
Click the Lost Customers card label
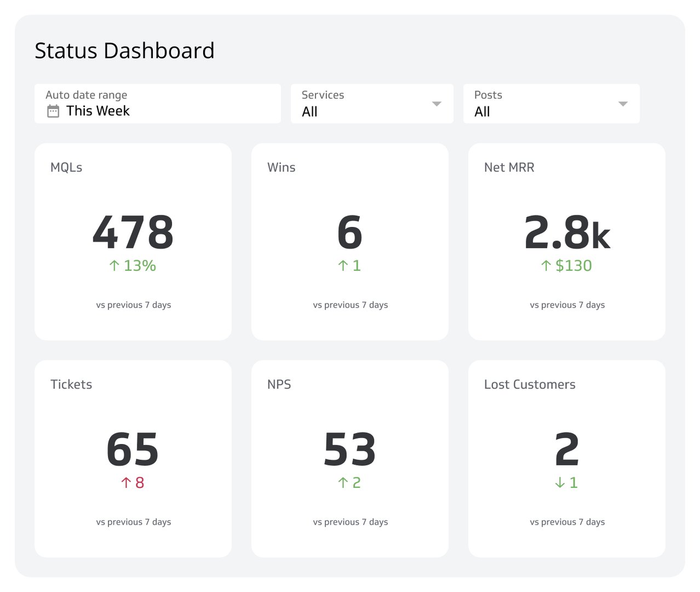[529, 384]
